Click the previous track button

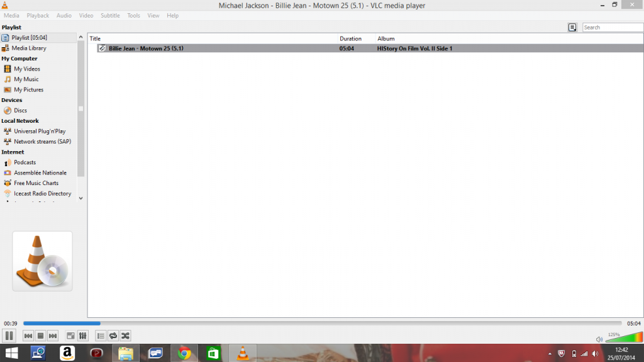point(28,336)
